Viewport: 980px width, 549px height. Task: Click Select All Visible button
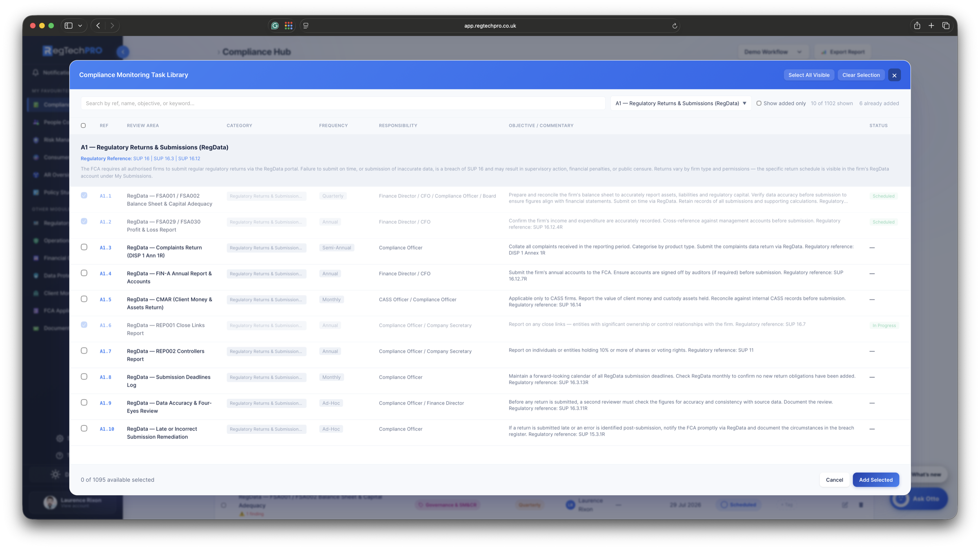coord(808,75)
